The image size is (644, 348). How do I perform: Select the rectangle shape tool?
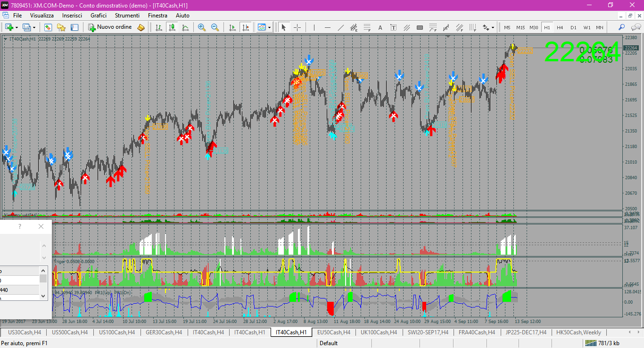click(x=420, y=27)
